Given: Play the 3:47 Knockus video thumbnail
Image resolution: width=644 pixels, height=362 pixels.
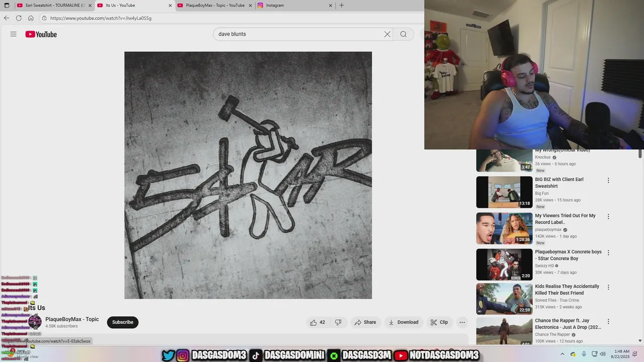Looking at the screenshot, I should click(504, 160).
